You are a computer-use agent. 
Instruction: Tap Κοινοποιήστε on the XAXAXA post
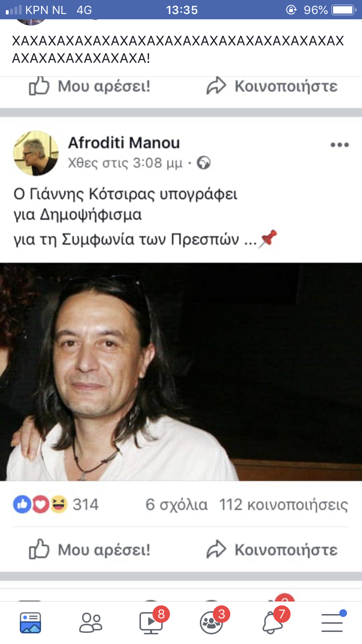(272, 86)
